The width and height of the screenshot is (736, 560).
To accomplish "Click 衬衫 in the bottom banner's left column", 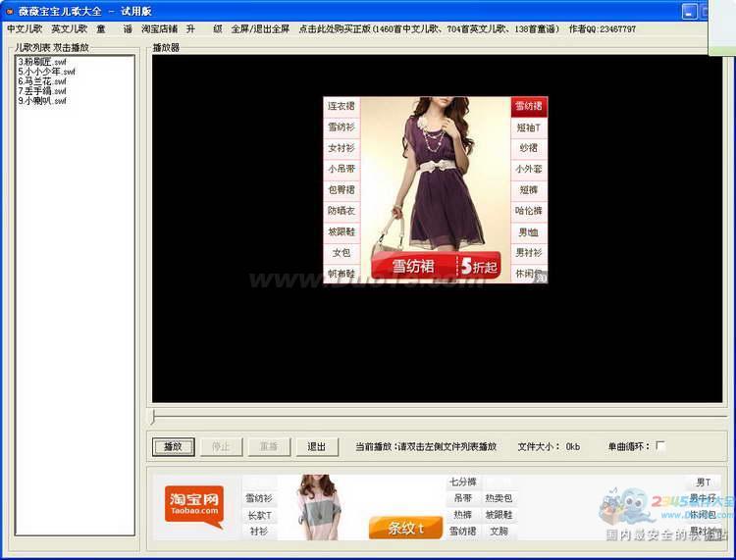I will (259, 532).
